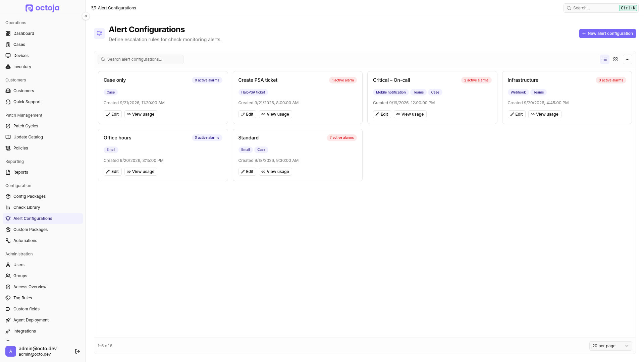Open Inventory page
This screenshot has width=644, height=362.
[x=43, y=67]
